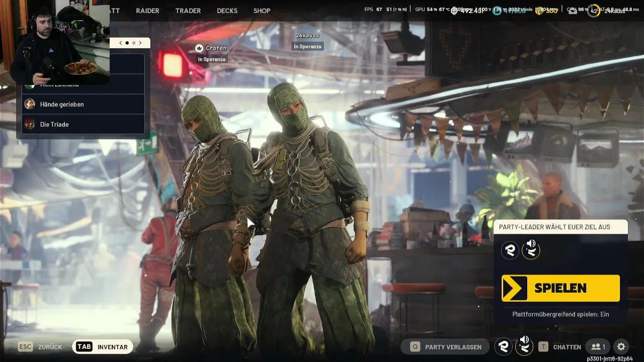Open the settings gear icon
This screenshot has height=362, width=644.
[x=621, y=347]
